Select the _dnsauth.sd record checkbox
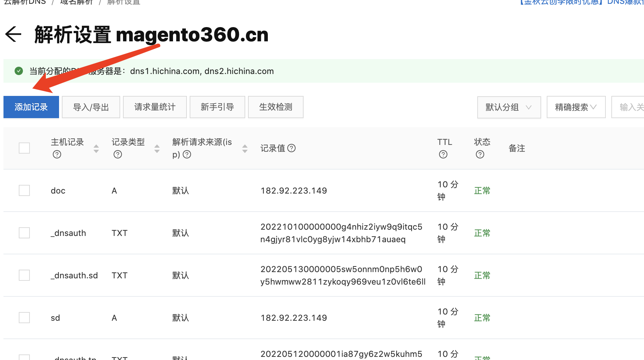The width and height of the screenshot is (644, 360). [x=24, y=275]
